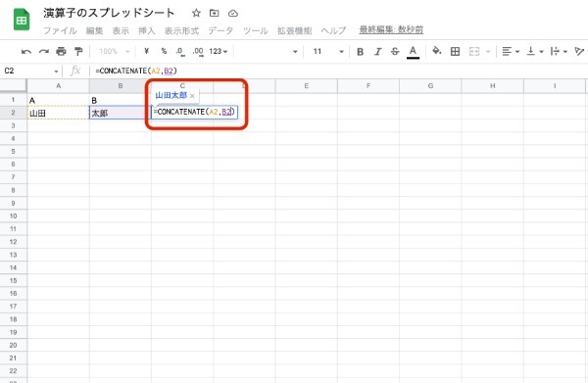The image size is (588, 383).
Task: Undo the last action
Action: click(x=26, y=51)
